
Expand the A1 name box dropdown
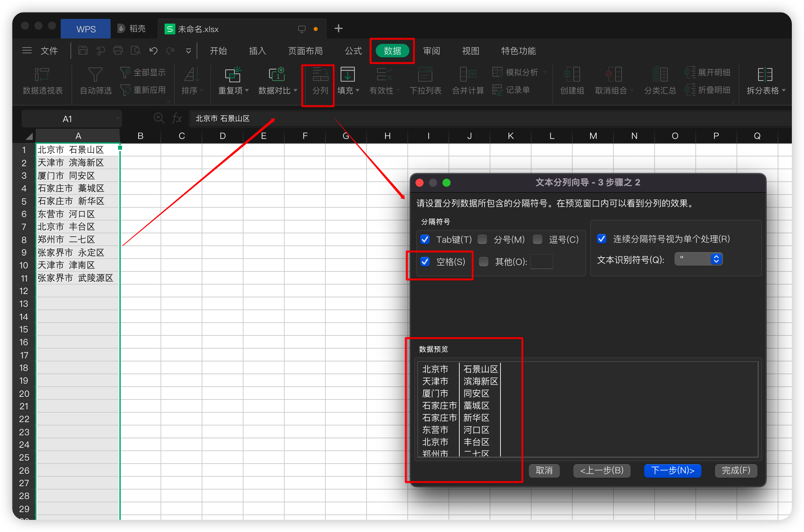(x=117, y=119)
